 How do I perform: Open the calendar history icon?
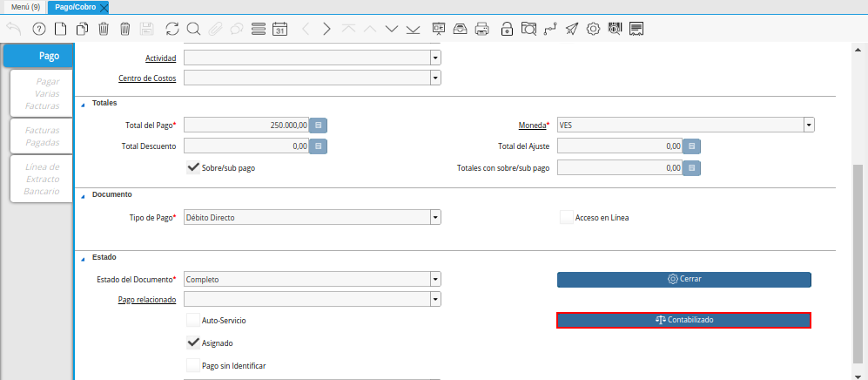[x=280, y=29]
